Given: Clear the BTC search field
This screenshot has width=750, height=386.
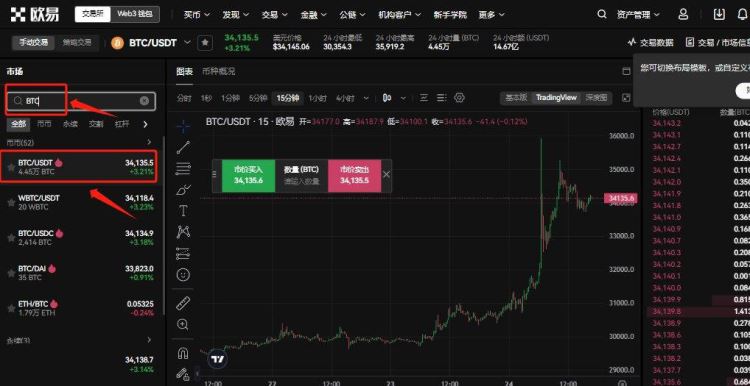Looking at the screenshot, I should (144, 101).
